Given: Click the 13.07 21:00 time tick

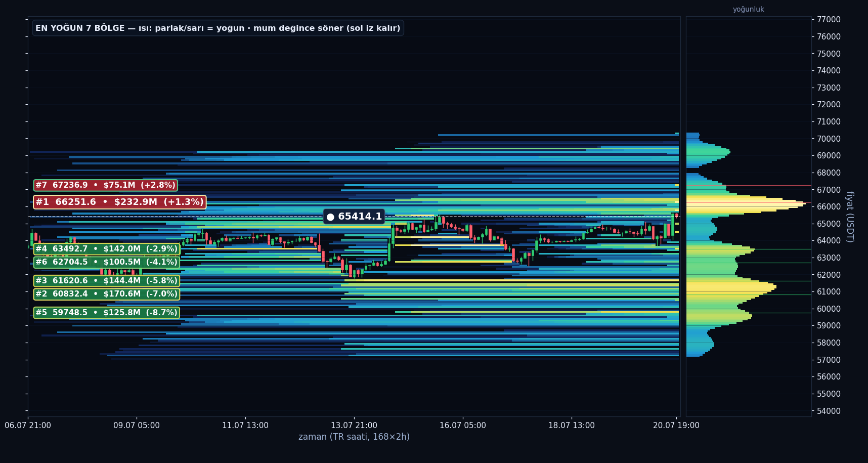Looking at the screenshot, I should [354, 426].
